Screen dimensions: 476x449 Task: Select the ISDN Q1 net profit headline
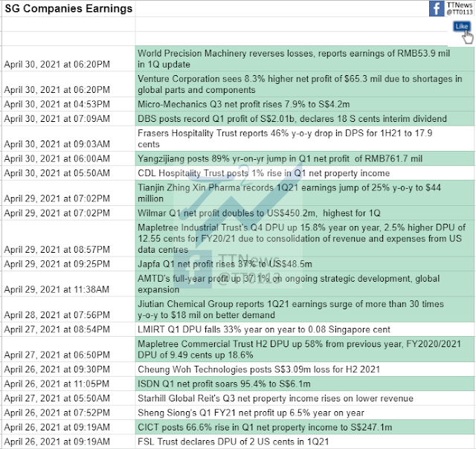(304, 384)
